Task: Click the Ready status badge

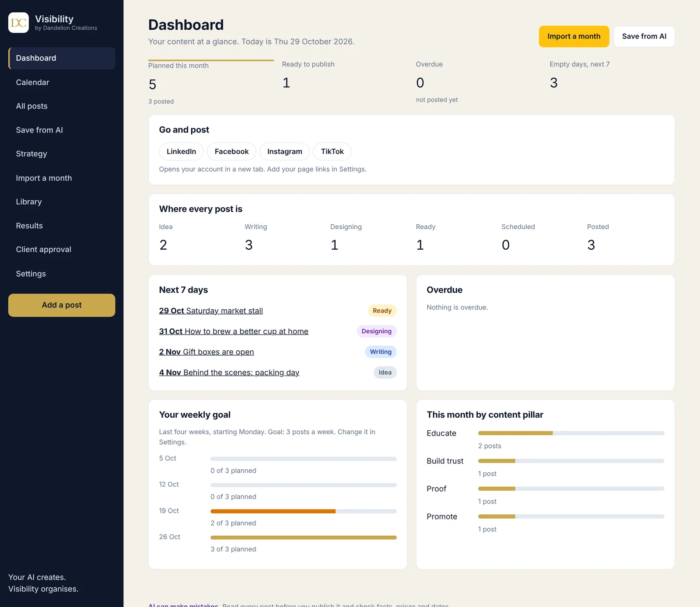Action: tap(382, 310)
